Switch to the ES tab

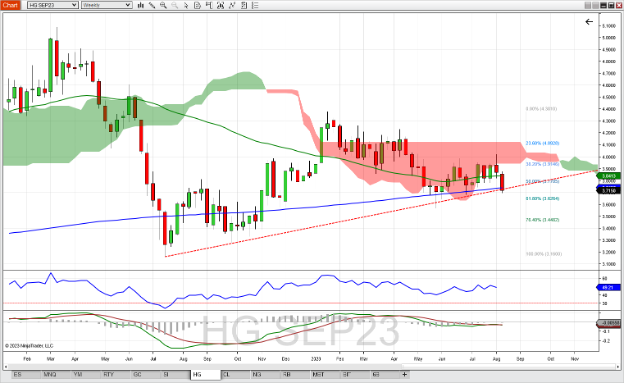pyautogui.click(x=26, y=374)
